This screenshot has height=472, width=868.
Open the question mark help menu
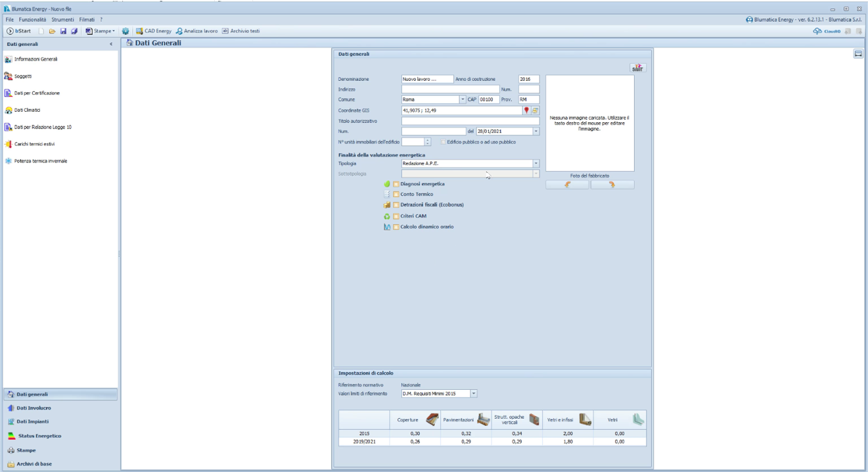pos(101,20)
